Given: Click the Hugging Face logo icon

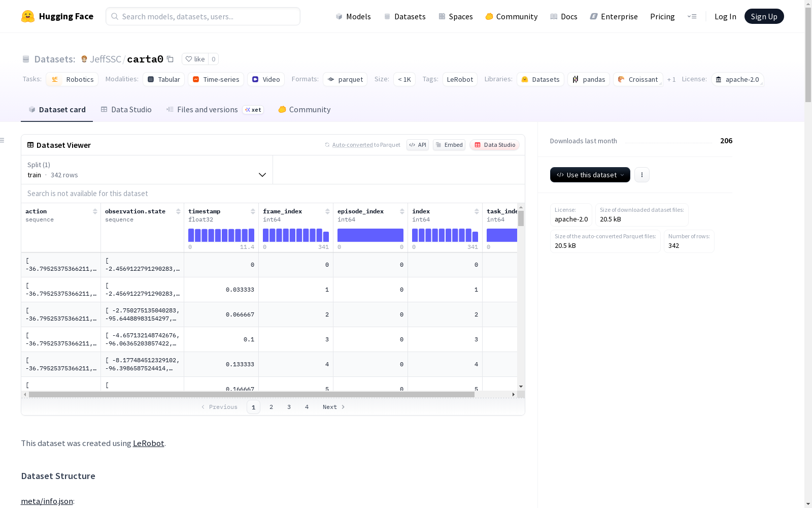Looking at the screenshot, I should pyautogui.click(x=28, y=16).
